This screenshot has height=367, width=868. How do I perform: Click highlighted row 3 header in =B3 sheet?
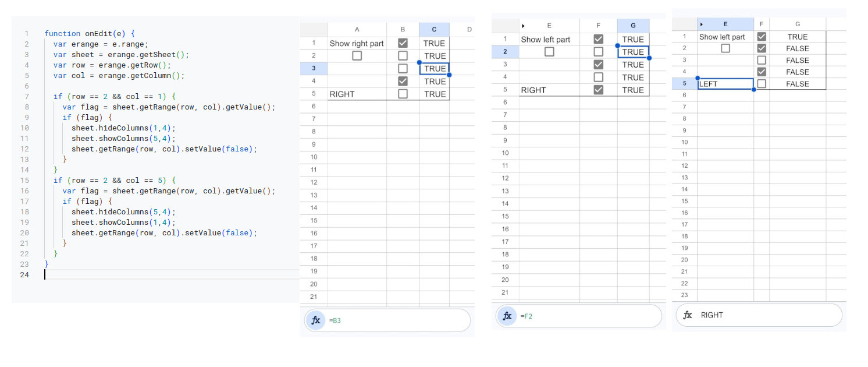[314, 69]
